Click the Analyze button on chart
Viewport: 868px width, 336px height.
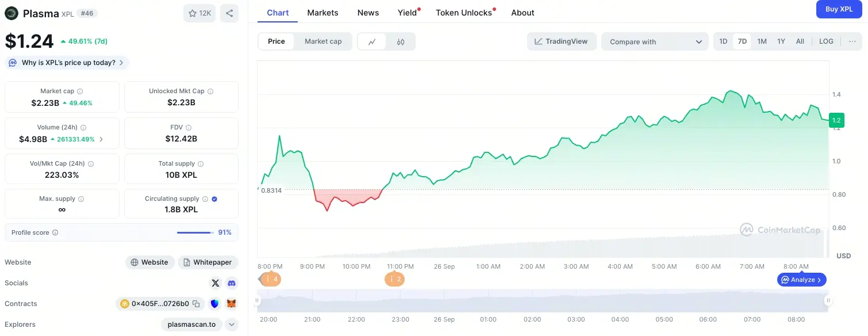point(802,280)
